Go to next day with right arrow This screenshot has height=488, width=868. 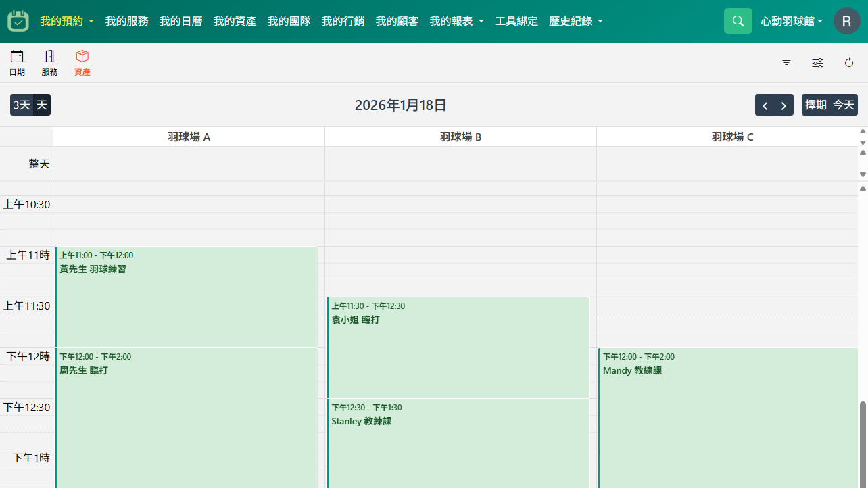point(783,105)
